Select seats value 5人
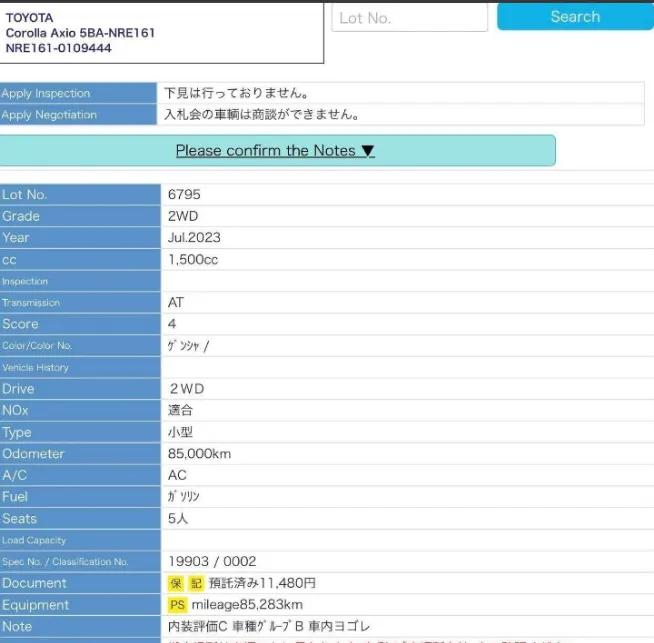 click(x=178, y=518)
